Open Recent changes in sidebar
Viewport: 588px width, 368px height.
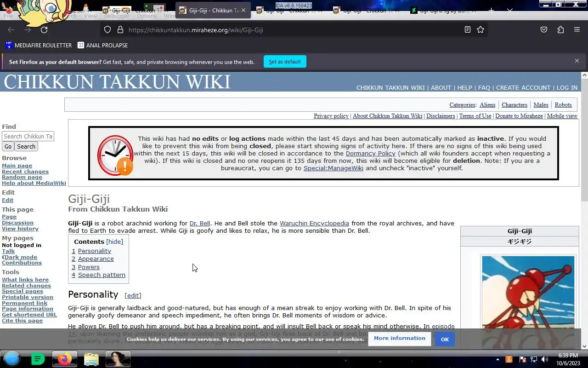25,172
